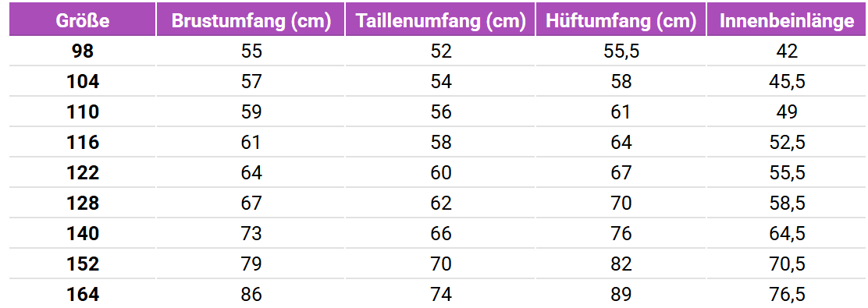Image resolution: width=868 pixels, height=308 pixels.
Task: Click inseam value 70,5 for size 152
Action: click(x=787, y=264)
